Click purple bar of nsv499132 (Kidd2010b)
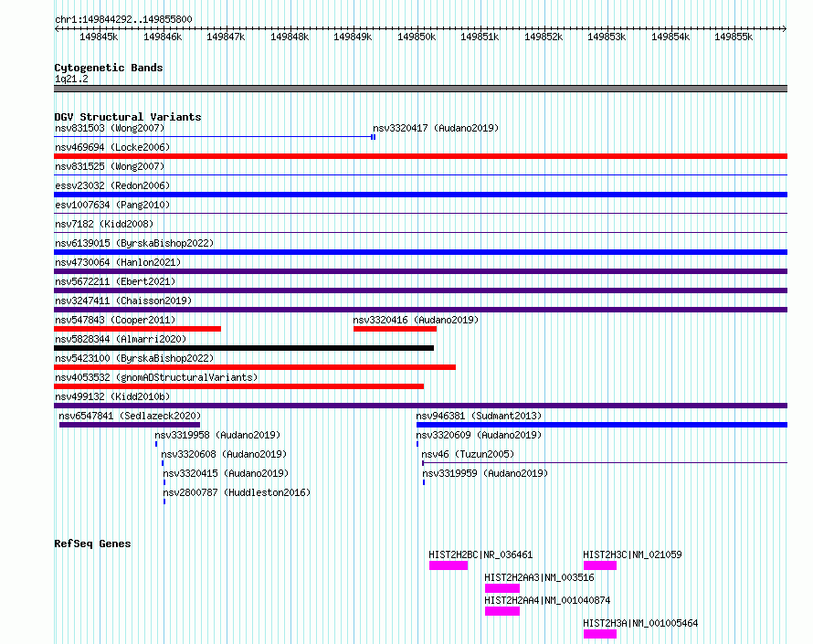 (420, 406)
